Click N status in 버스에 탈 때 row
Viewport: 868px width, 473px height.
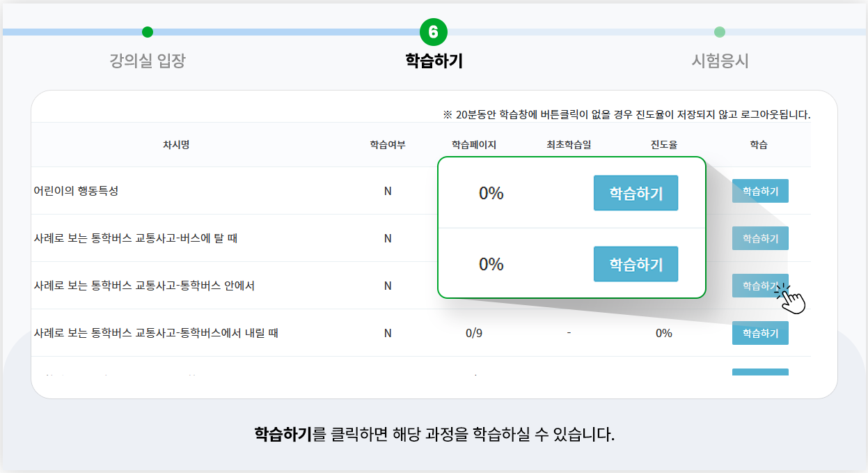(x=388, y=238)
